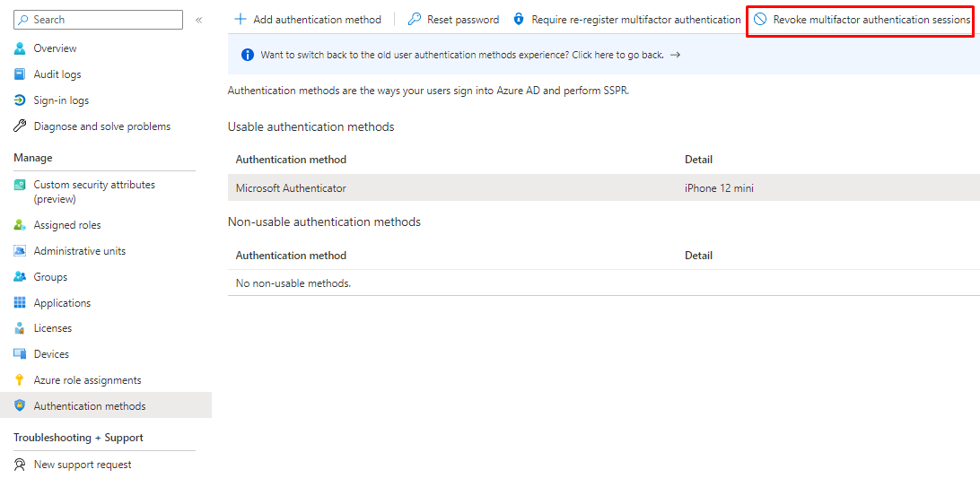
Task: Click the Devices monitor icon
Action: coord(20,354)
